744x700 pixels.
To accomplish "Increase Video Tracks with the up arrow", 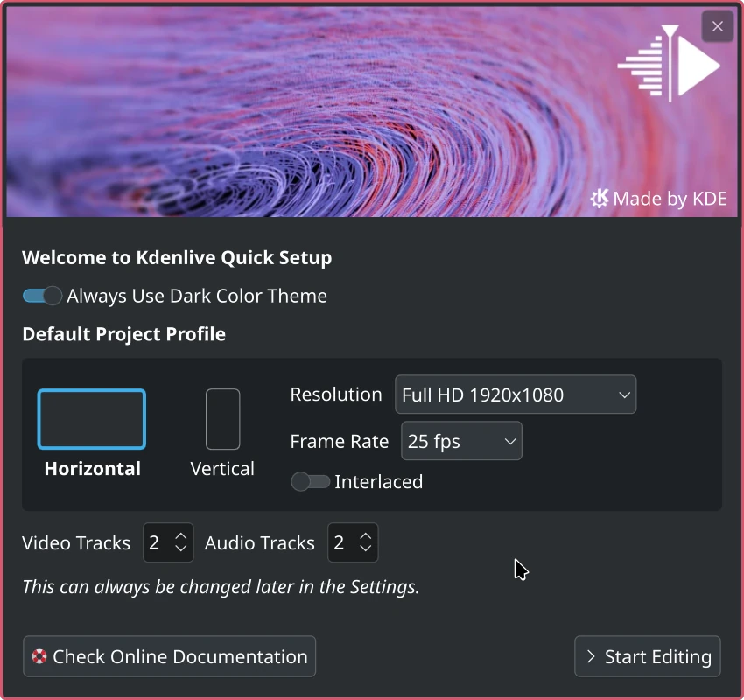I will click(x=181, y=535).
